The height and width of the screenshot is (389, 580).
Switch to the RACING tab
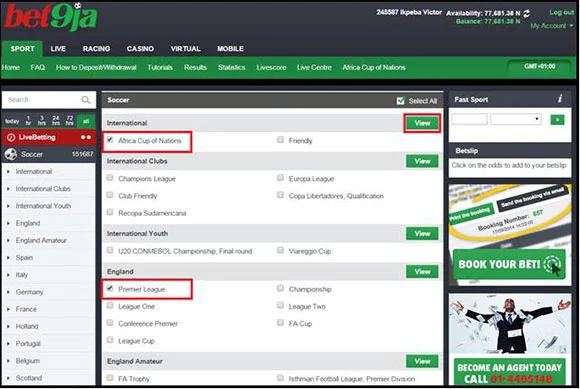pyautogui.click(x=97, y=49)
